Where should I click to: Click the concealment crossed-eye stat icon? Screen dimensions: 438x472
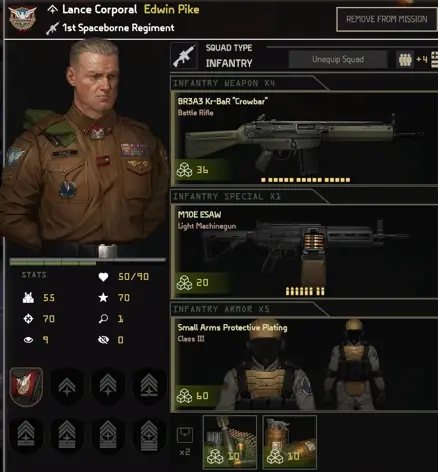[103, 340]
